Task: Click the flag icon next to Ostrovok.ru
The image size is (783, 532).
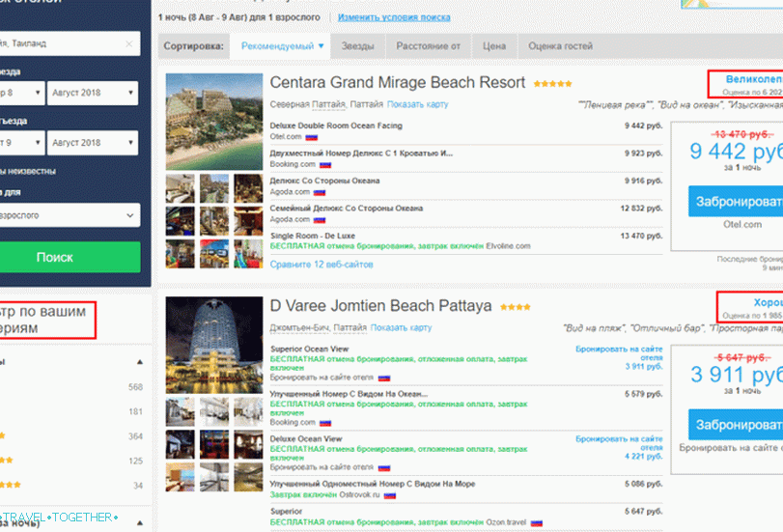Action: pos(390,495)
